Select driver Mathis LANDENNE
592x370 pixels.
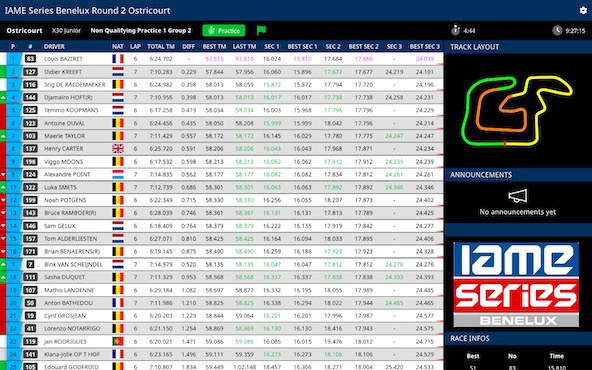pos(69,290)
